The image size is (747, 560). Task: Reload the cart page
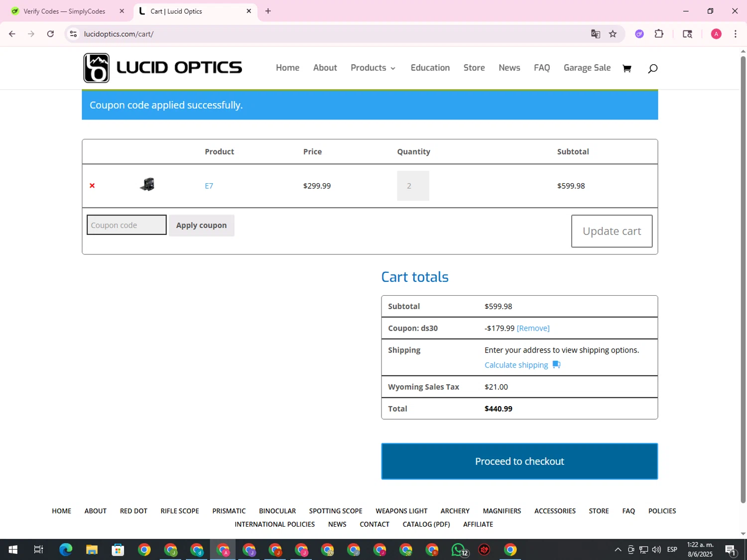coord(50,34)
